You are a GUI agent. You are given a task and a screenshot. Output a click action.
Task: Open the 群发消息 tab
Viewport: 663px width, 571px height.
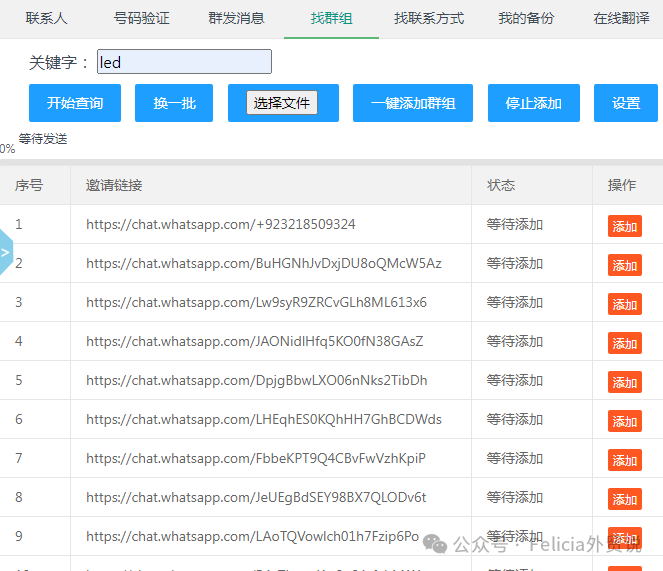(x=236, y=19)
